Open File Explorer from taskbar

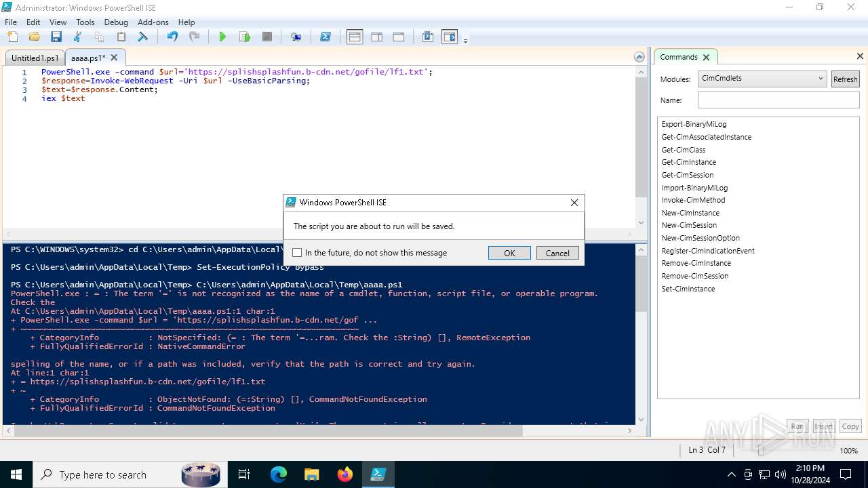tap(312, 474)
